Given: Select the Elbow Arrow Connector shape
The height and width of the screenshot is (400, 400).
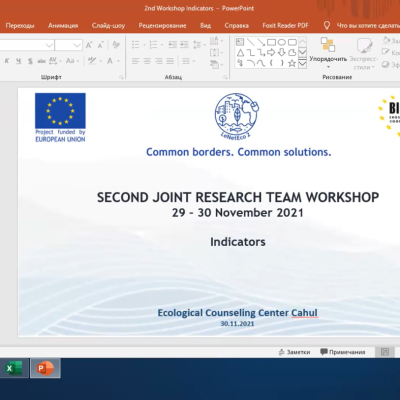Looking at the screenshot, I should pyautogui.click(x=261, y=52).
